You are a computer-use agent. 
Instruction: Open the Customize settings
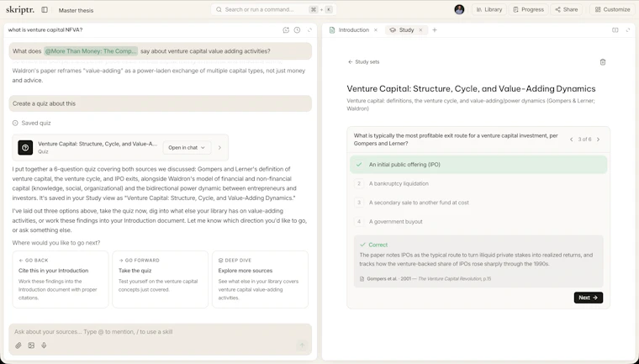point(612,9)
